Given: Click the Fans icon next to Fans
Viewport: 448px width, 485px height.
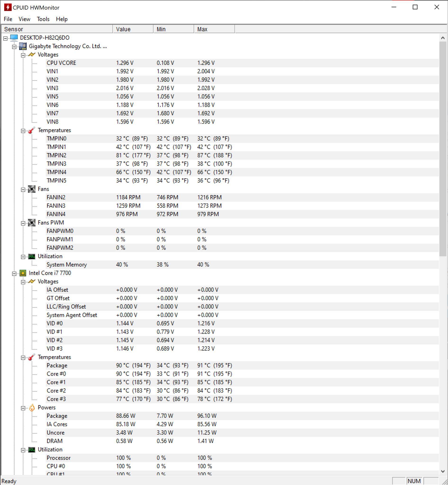Looking at the screenshot, I should click(x=32, y=189).
